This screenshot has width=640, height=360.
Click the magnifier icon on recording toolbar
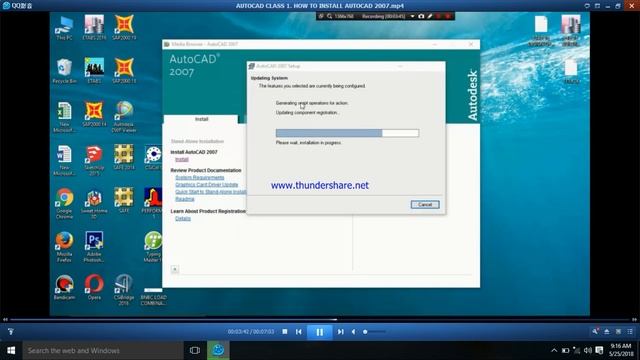pos(329,16)
